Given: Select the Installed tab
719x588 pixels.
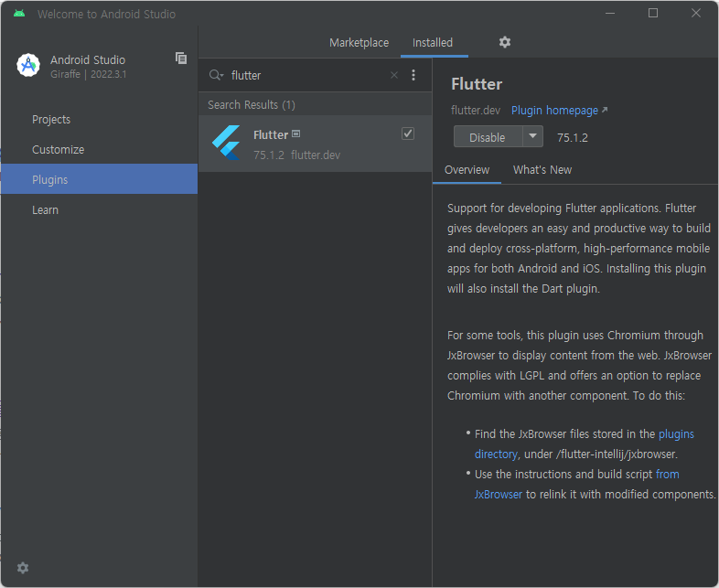Looking at the screenshot, I should (433, 43).
